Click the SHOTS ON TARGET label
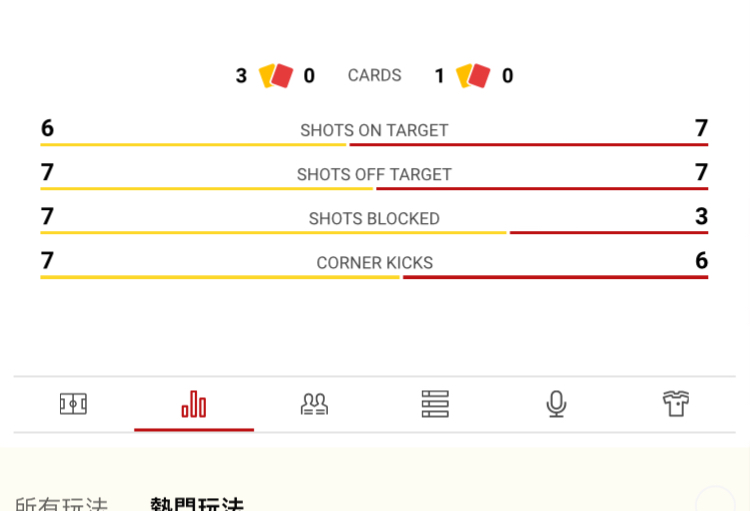 click(374, 130)
